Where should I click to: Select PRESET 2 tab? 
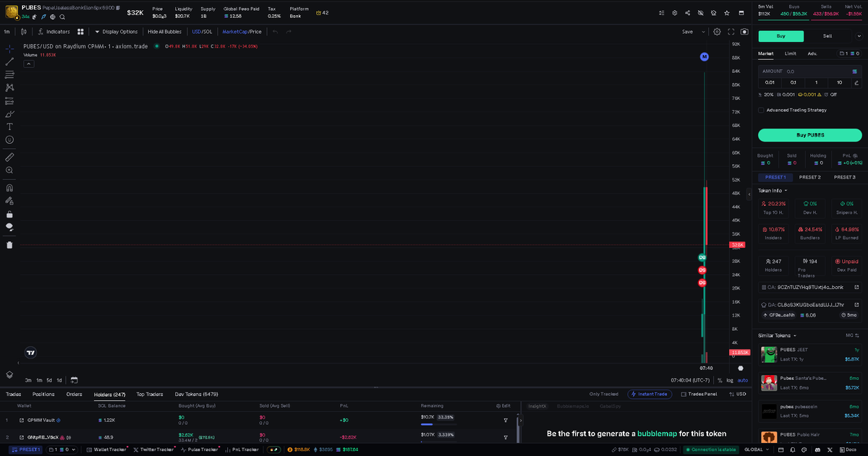coord(810,177)
